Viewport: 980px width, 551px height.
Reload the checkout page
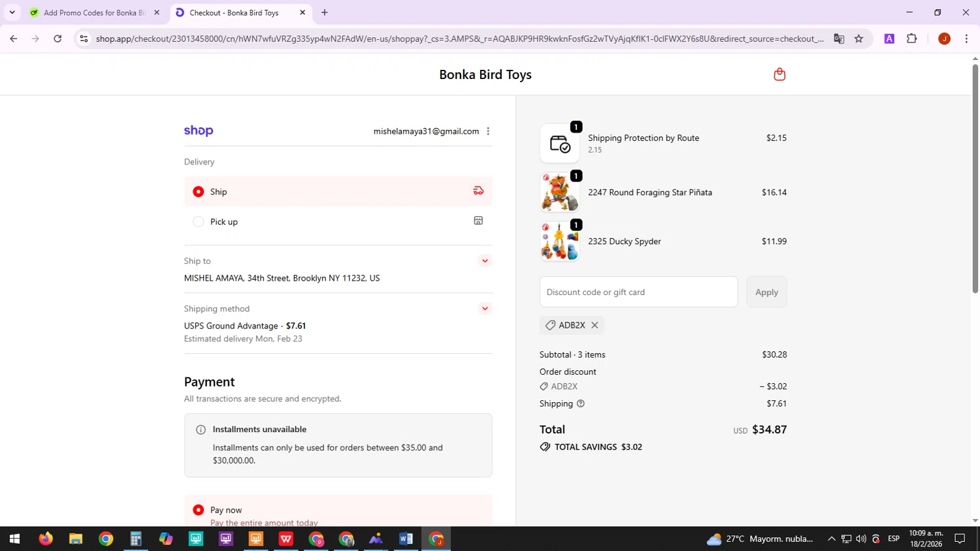(x=57, y=39)
